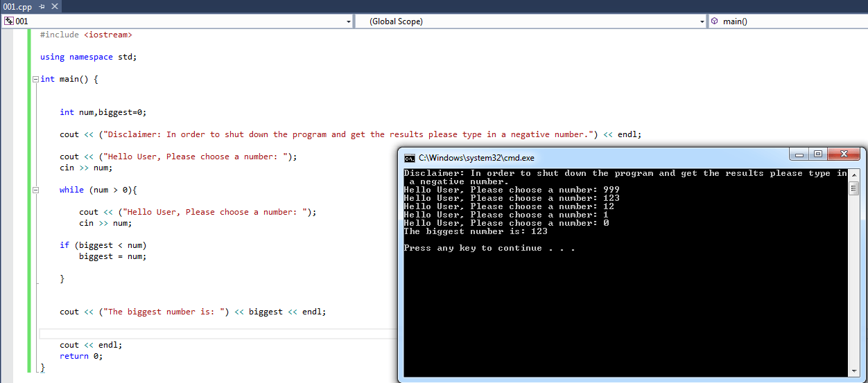Maximize the cmd.exe window
The width and height of the screenshot is (868, 383).
tap(818, 154)
